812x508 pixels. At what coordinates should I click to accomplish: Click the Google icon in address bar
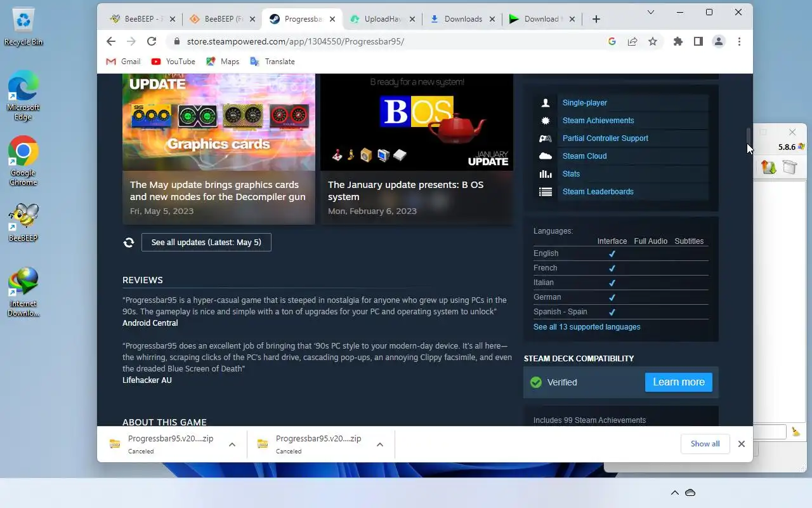coord(612,41)
